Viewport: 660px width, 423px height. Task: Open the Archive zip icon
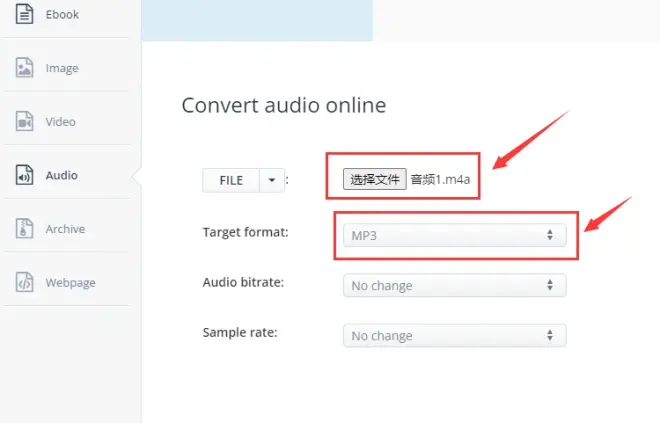[x=25, y=229]
